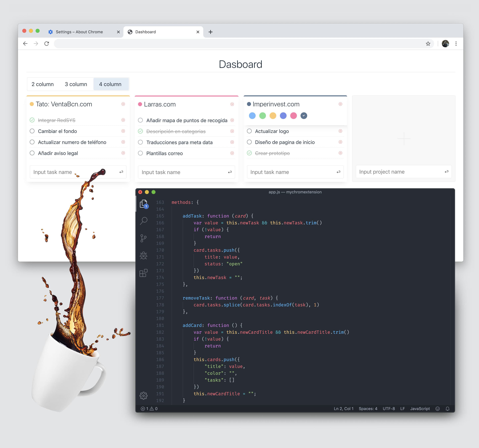479x448 pixels.
Task: Toggle the Actualizar logo checkbox
Action: click(249, 131)
